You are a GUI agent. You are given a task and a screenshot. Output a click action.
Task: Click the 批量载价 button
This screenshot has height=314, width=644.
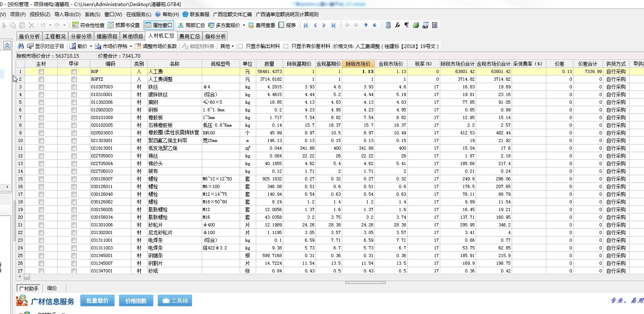97,301
